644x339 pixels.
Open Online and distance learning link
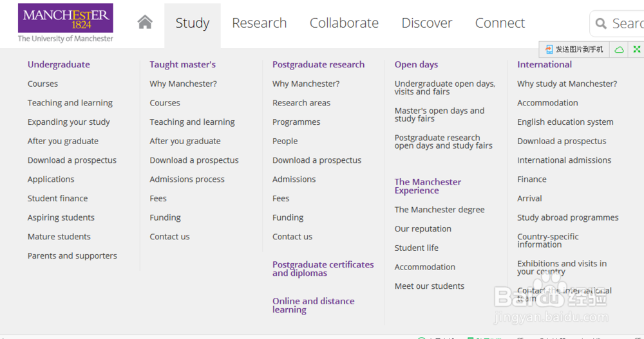pos(313,306)
